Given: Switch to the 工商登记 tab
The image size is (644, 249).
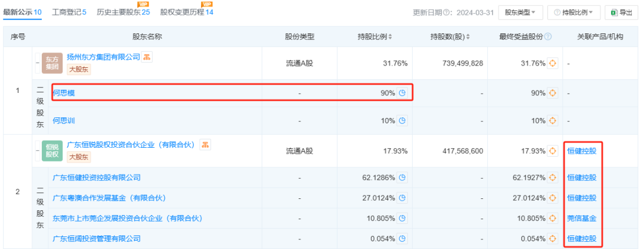Looking at the screenshot, I should pyautogui.click(x=69, y=12).
